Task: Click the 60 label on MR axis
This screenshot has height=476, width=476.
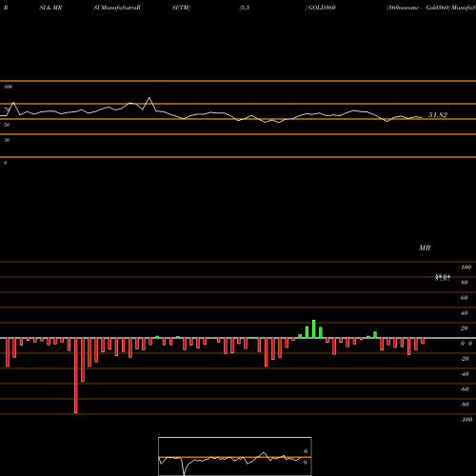Action: coord(465,298)
